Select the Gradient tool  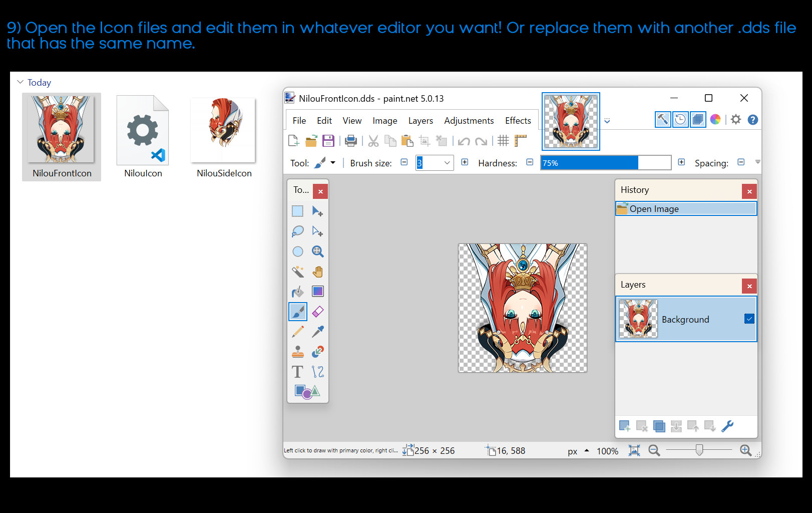318,291
